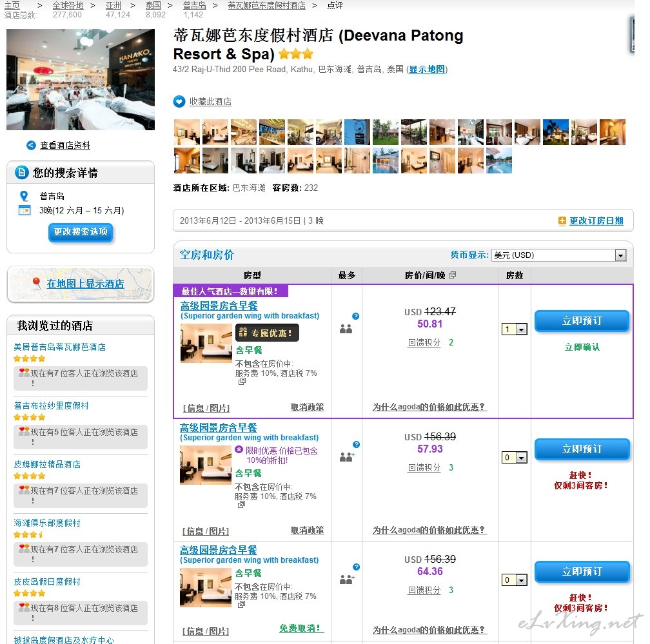Click the fee details popup icon in 57.93 row

click(x=241, y=504)
